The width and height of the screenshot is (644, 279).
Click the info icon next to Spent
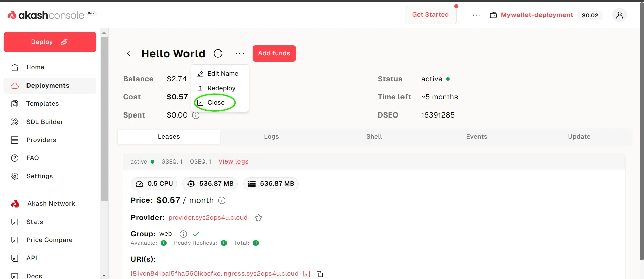click(x=196, y=115)
